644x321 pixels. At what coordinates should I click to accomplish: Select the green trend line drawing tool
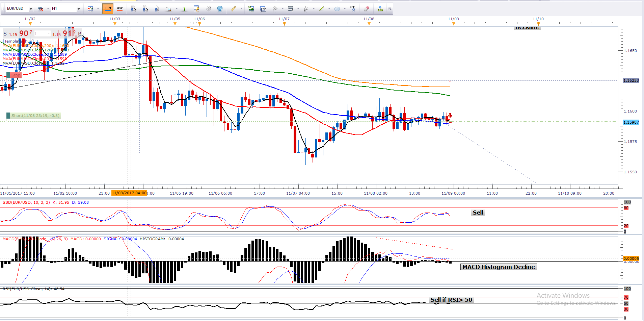point(321,9)
